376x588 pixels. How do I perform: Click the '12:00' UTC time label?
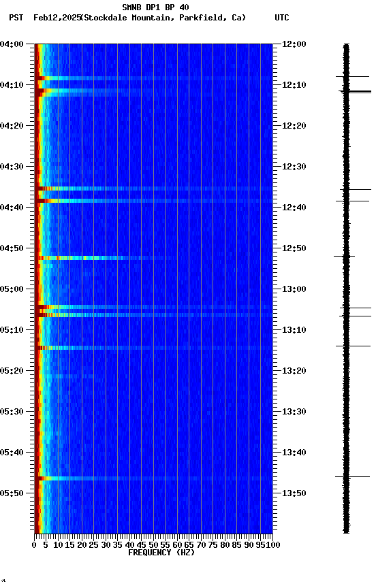pos(294,44)
